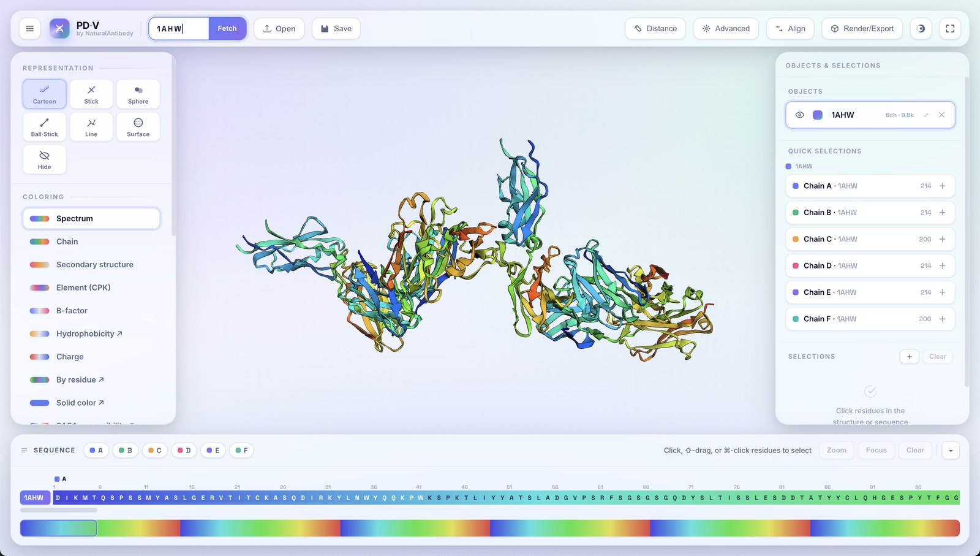Open the hamburger menu
Image resolution: width=980 pixels, height=556 pixels.
[x=29, y=28]
